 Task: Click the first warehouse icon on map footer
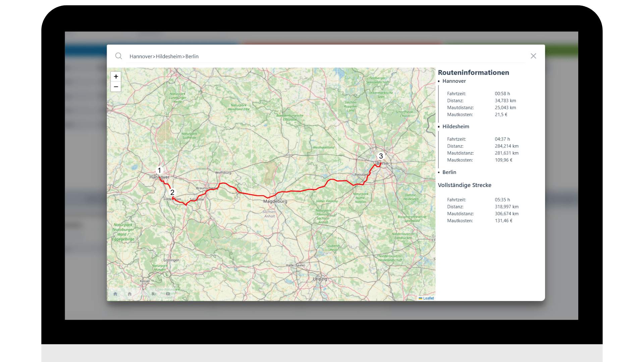pos(115,294)
